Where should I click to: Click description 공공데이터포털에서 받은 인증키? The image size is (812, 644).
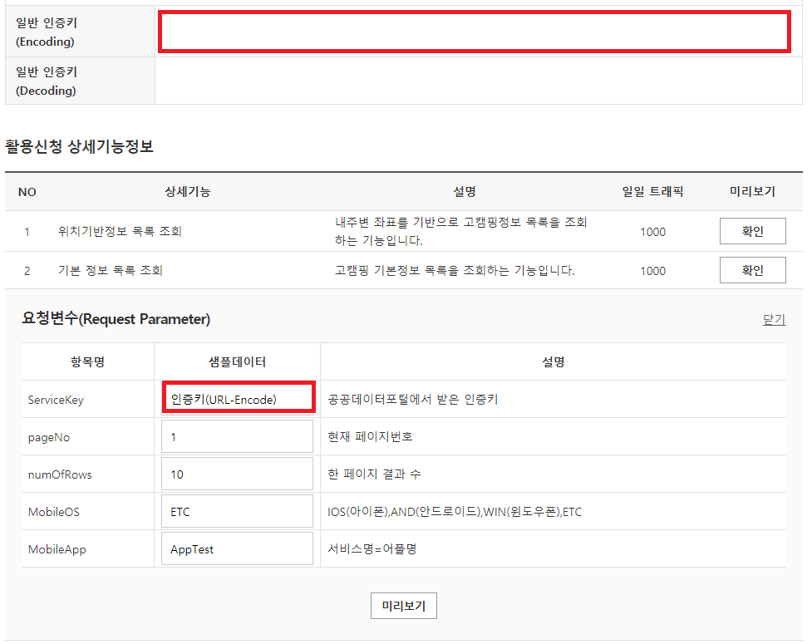[413, 399]
